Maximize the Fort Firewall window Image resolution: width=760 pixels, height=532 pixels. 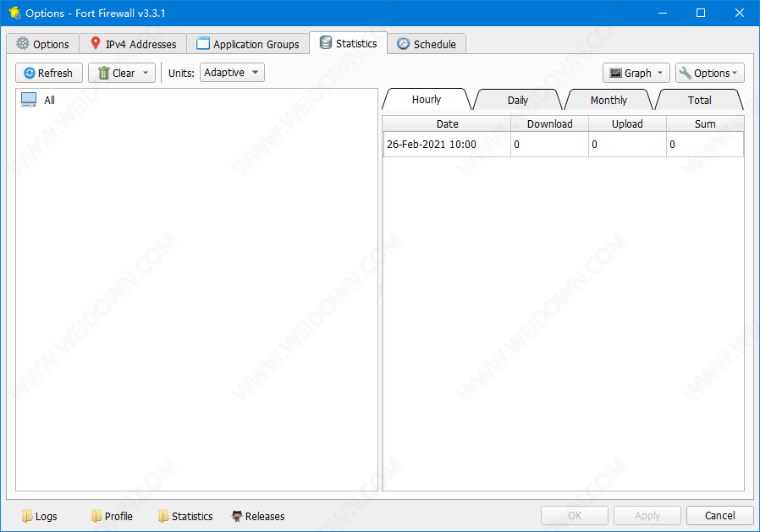701,13
